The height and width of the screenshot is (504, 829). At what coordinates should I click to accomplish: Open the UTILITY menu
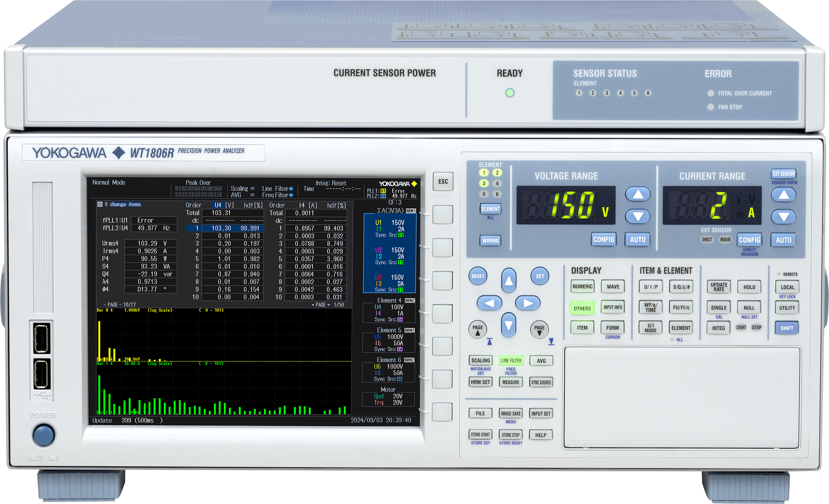[787, 308]
